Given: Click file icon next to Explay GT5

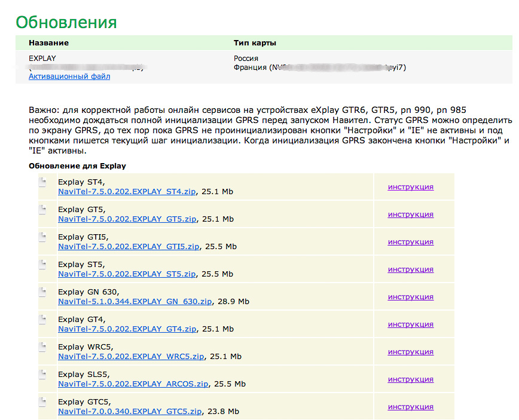Looking at the screenshot, I should click(x=42, y=210).
